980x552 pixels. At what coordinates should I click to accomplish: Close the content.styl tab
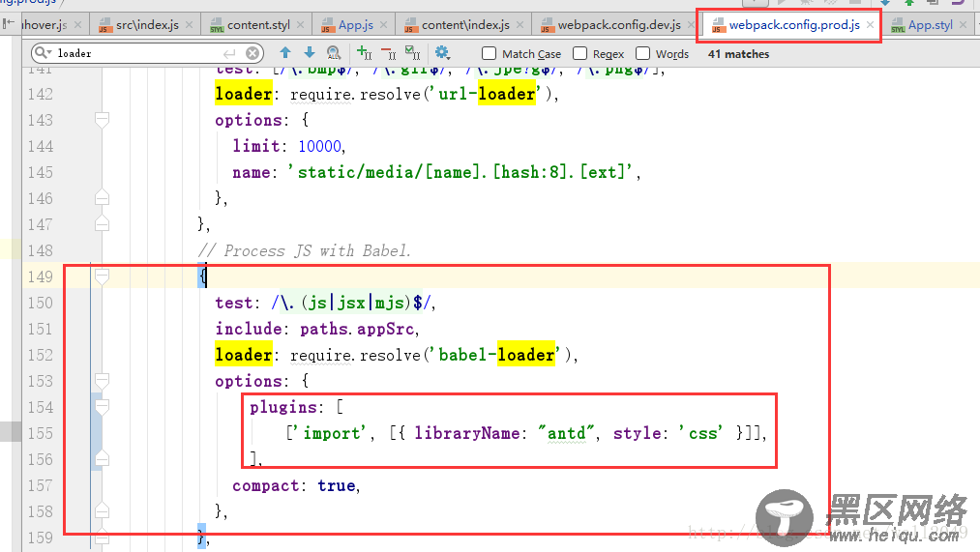pos(301,25)
